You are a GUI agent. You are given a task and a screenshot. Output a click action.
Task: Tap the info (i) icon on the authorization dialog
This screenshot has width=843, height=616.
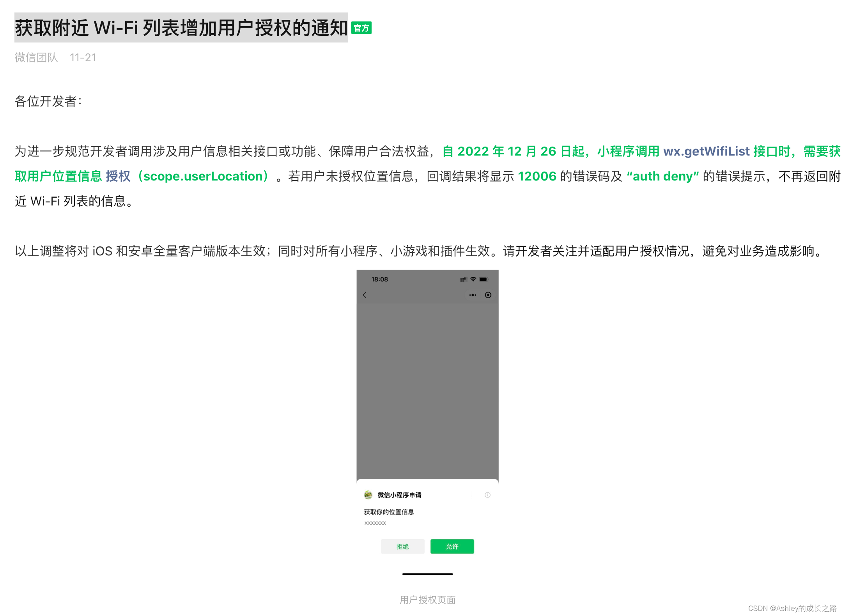click(487, 495)
